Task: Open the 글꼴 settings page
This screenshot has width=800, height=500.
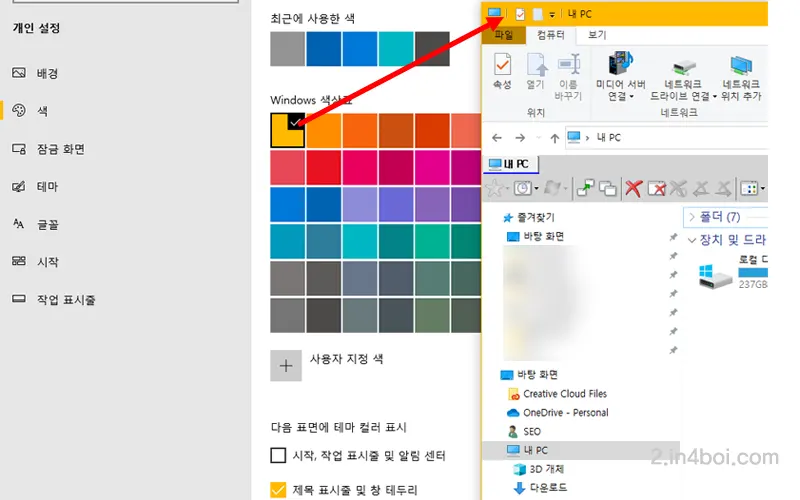Action: point(35,224)
